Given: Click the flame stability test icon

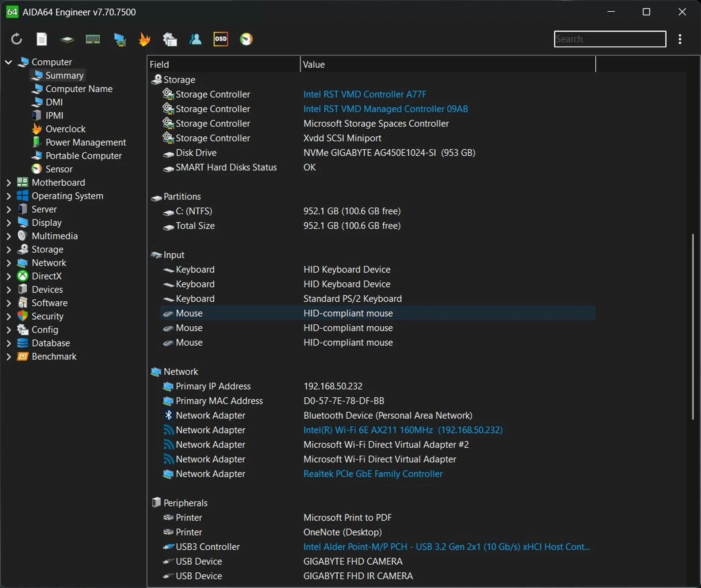Looking at the screenshot, I should (x=145, y=39).
